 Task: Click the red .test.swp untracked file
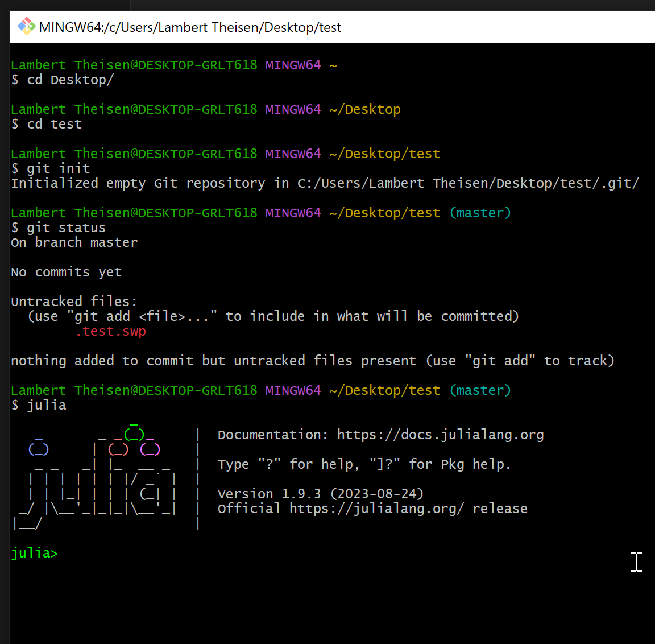110,332
